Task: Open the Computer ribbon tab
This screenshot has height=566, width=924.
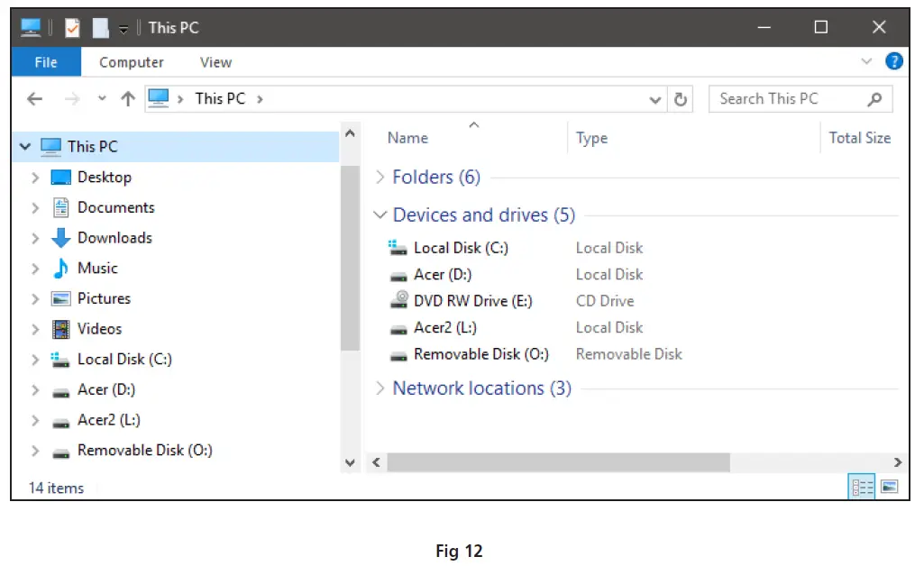Action: pyautogui.click(x=132, y=62)
